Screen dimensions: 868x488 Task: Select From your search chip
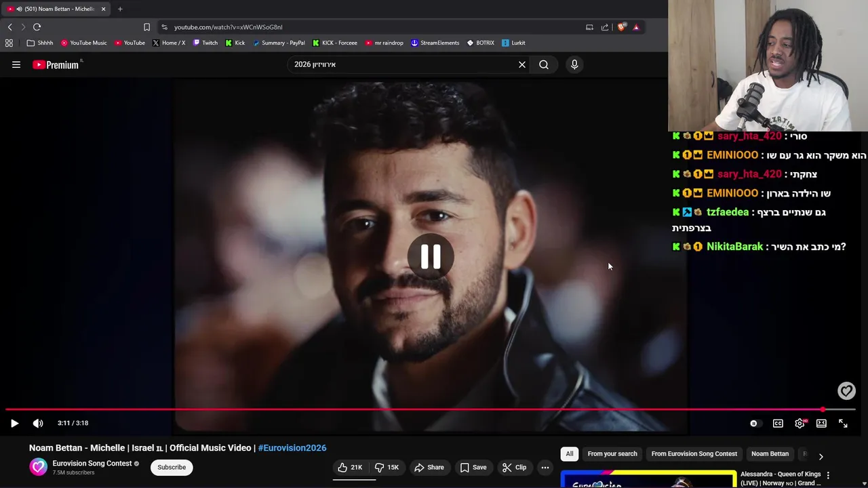click(x=612, y=453)
